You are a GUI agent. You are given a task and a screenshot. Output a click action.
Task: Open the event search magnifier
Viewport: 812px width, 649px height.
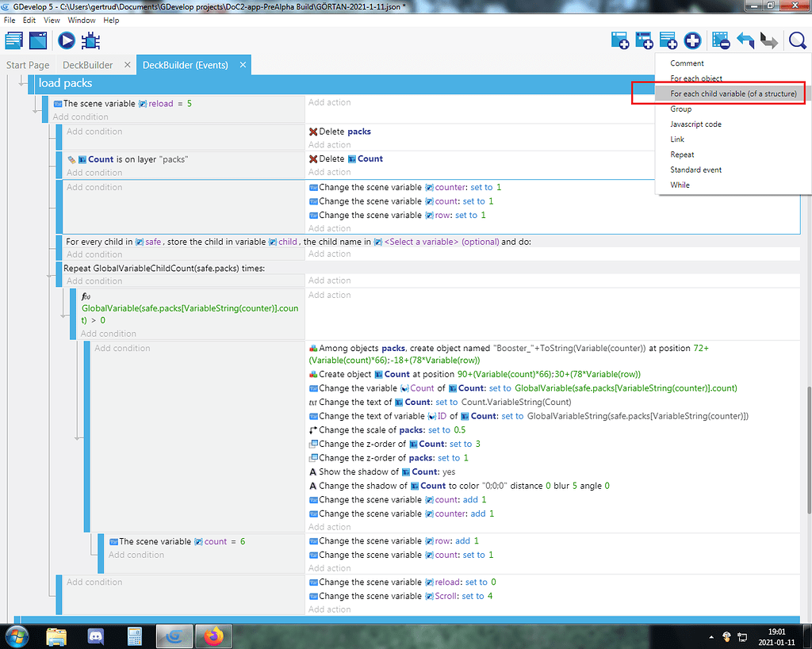[x=797, y=40]
